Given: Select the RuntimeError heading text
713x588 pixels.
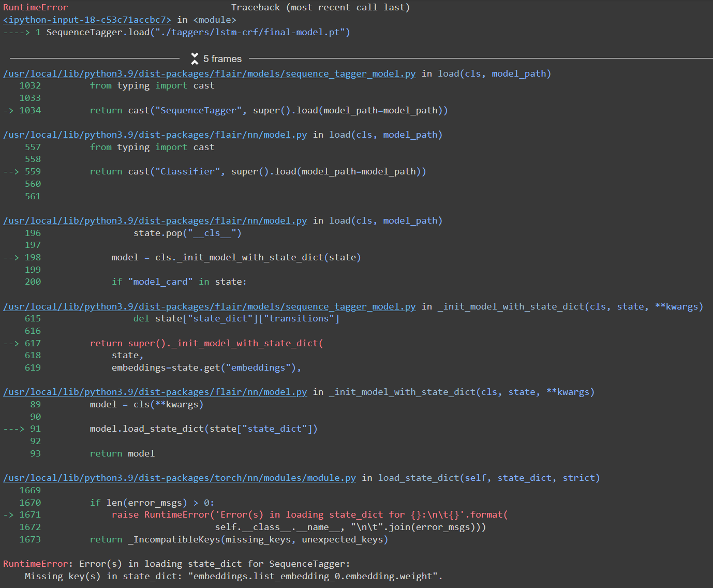Looking at the screenshot, I should coord(35,7).
